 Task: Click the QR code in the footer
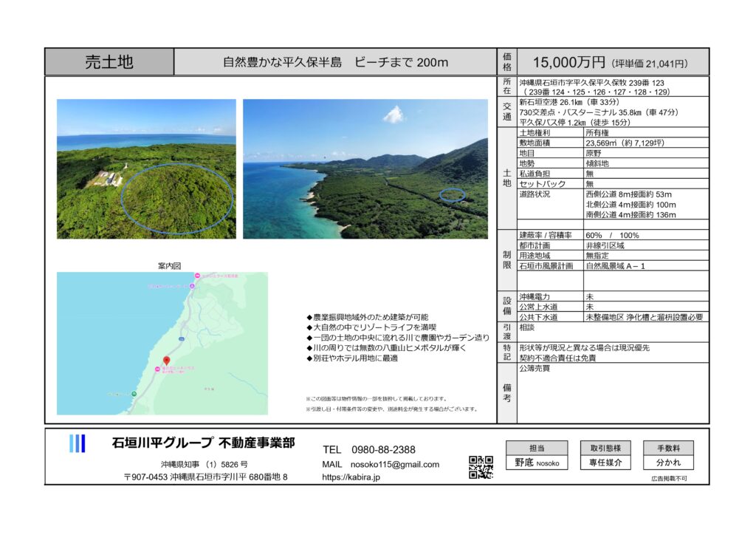tap(481, 467)
